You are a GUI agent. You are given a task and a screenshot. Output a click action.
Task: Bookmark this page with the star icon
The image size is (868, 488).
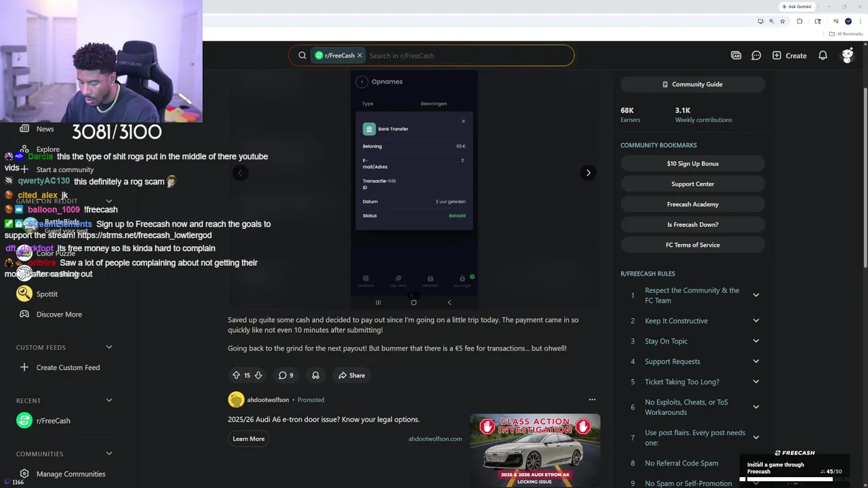(783, 22)
